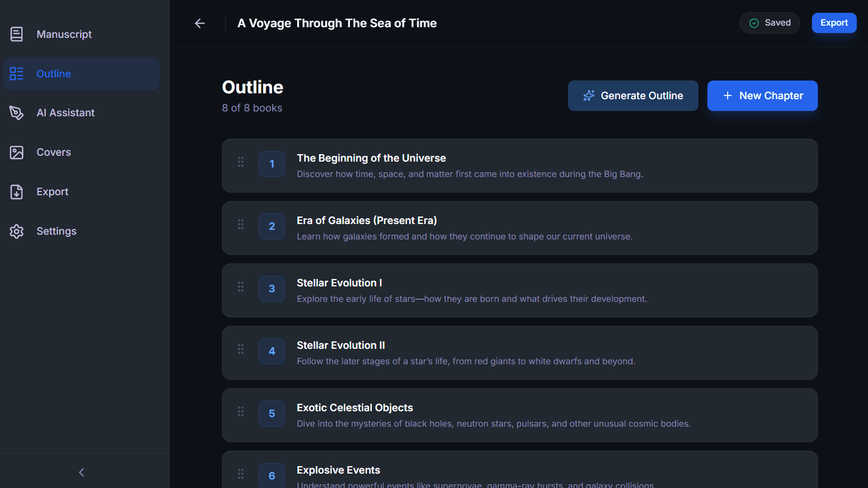The width and height of the screenshot is (868, 488).
Task: Grab the drag handle for chapter 1
Action: [x=241, y=162]
